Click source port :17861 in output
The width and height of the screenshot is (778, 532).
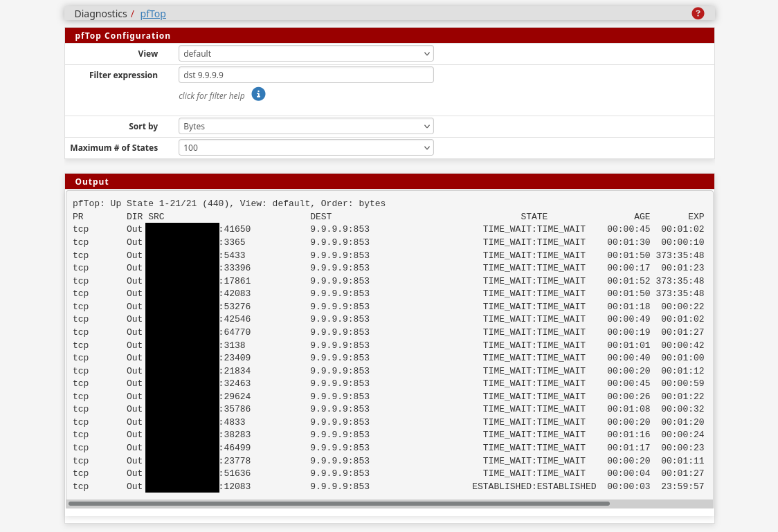(235, 281)
